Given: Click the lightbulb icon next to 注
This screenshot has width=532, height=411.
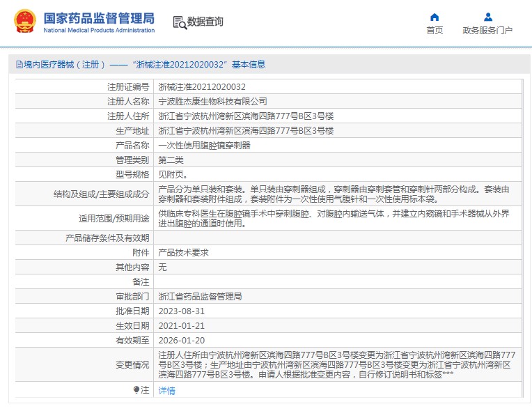Looking at the screenshot, I should tap(136, 389).
